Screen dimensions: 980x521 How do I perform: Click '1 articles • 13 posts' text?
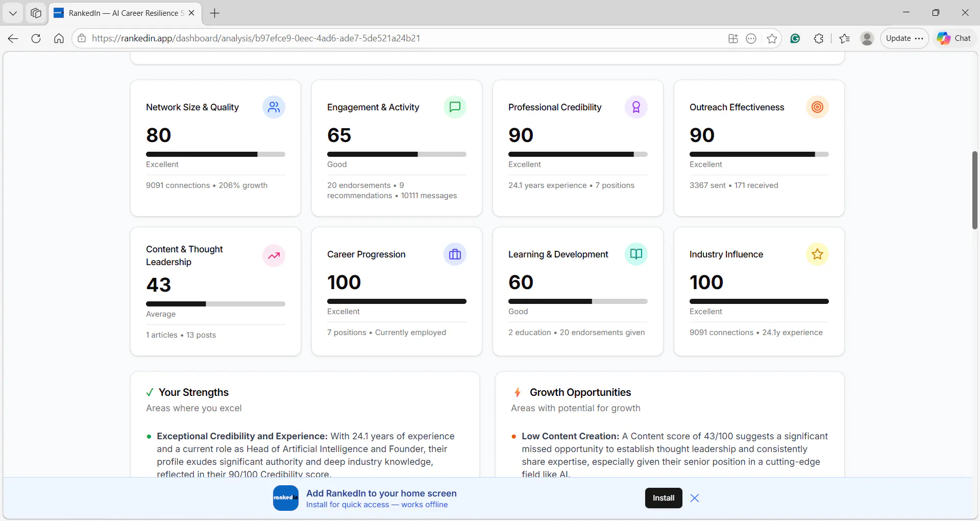181,335
